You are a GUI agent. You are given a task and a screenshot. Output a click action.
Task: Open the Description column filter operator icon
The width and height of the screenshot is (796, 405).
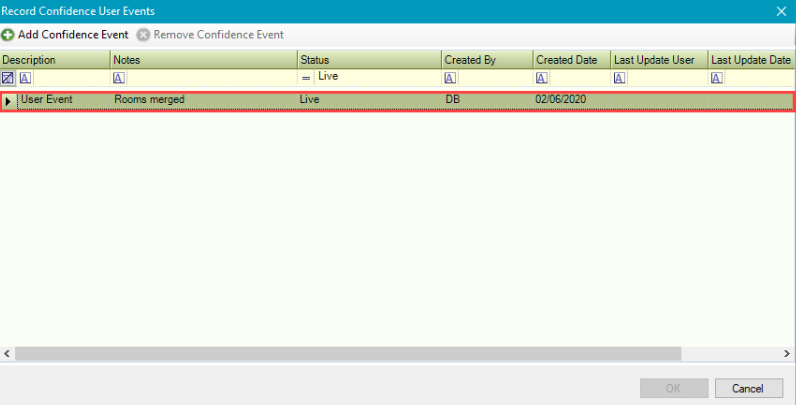25,78
